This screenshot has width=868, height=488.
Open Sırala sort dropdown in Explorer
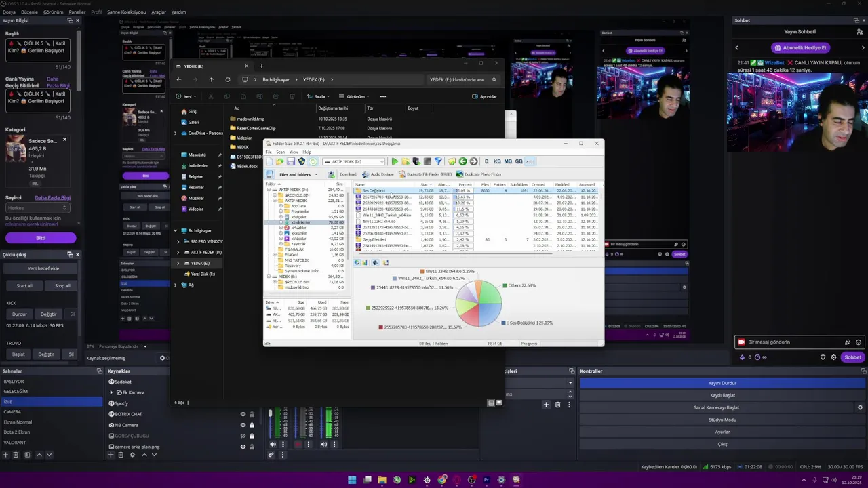pos(319,96)
